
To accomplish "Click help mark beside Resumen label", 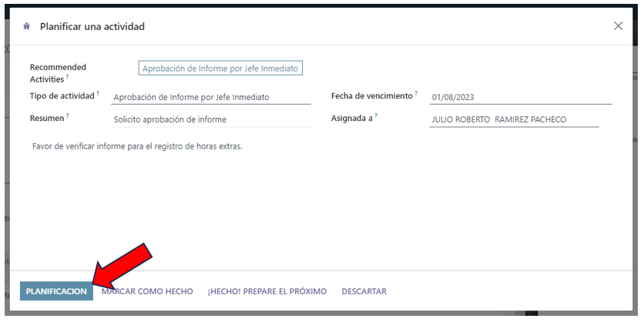I will click(68, 116).
